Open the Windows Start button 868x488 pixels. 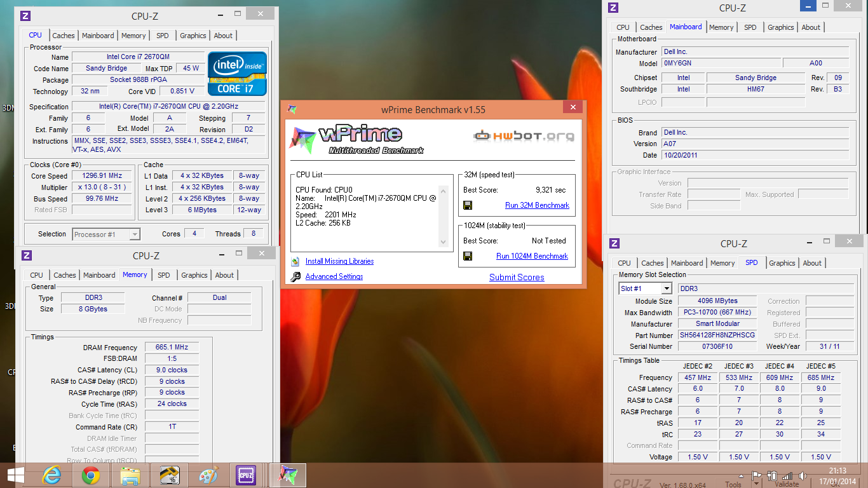[15, 475]
